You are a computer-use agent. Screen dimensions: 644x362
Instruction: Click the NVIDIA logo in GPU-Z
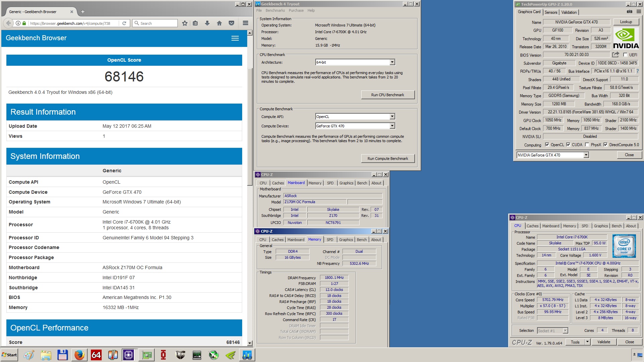click(626, 38)
